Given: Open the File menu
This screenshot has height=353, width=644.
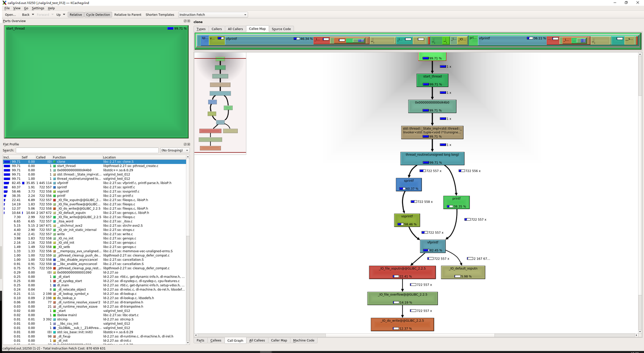Looking at the screenshot, I should (7, 8).
